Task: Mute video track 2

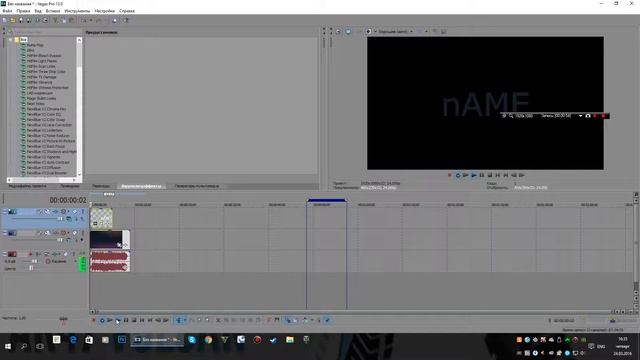Action: point(75,233)
